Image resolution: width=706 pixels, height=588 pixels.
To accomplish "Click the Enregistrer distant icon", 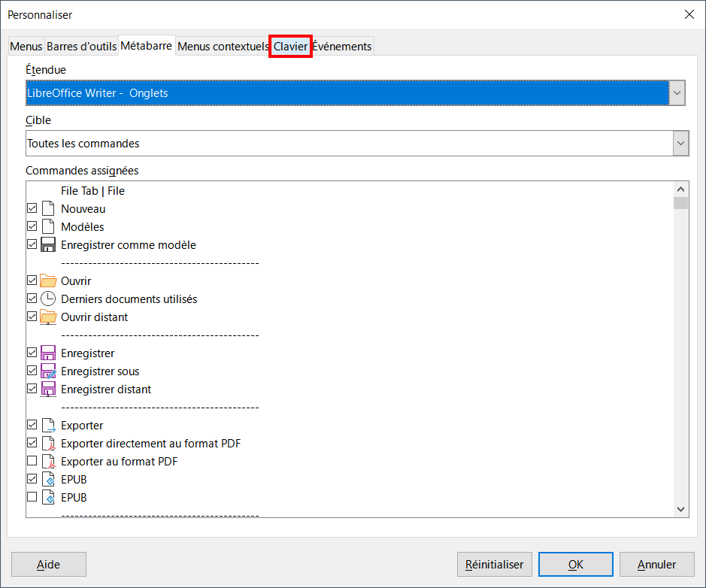I will (x=48, y=389).
